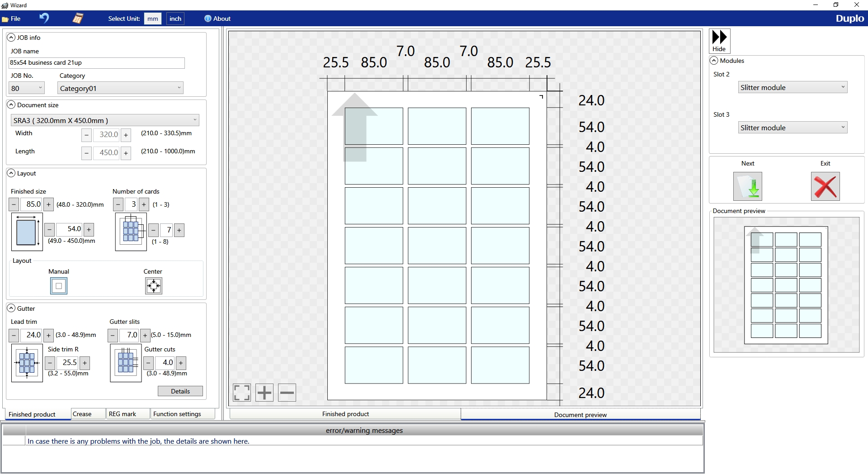Viewport: 868px width, 474px height.
Task: Click the gutter slits diagram icon
Action: pos(126,363)
